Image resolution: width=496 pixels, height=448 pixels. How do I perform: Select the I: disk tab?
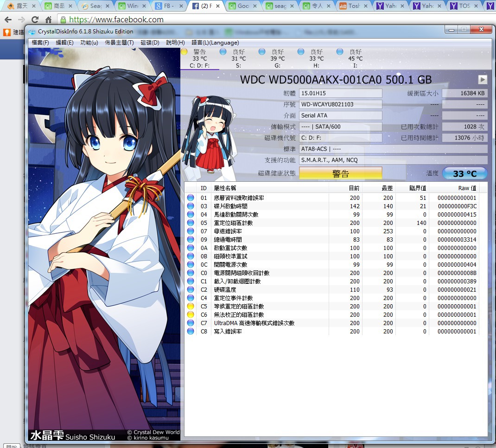click(355, 58)
